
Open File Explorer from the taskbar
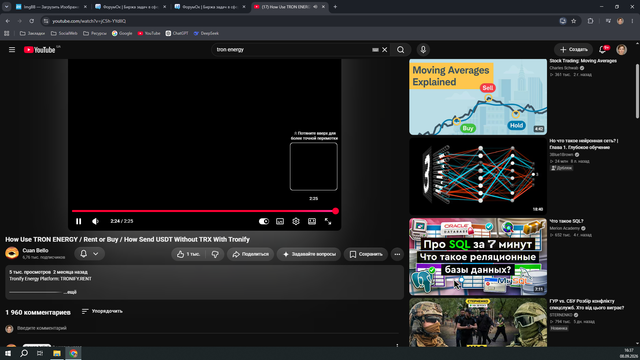coord(57,353)
